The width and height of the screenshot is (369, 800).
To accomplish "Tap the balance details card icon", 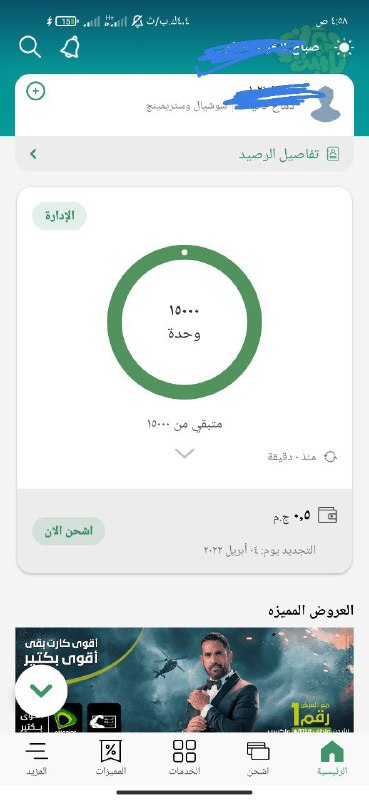I will [x=333, y=154].
